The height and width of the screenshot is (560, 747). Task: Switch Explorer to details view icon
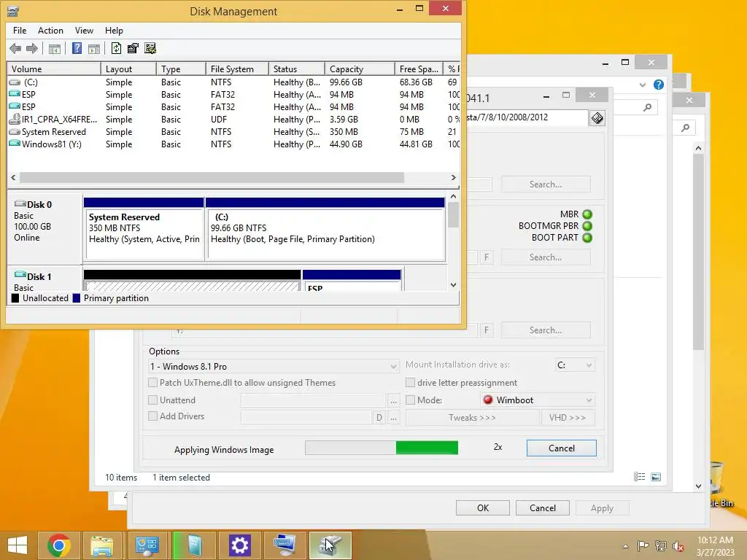(639, 477)
